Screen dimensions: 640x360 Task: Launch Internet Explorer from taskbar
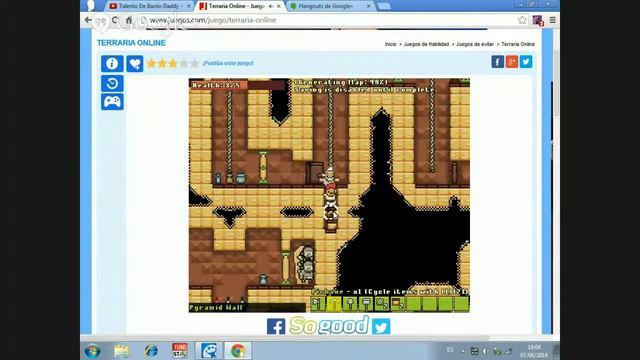151,351
